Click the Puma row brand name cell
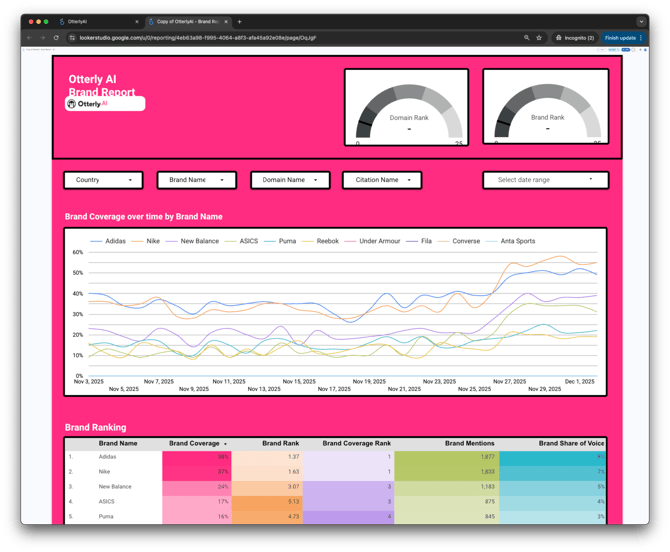The image size is (670, 552). point(106,517)
